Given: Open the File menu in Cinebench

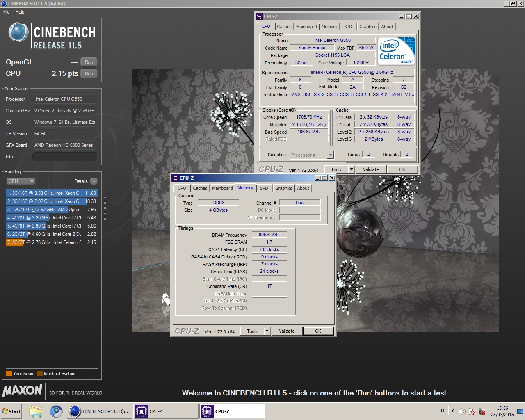Looking at the screenshot, I should [7, 12].
